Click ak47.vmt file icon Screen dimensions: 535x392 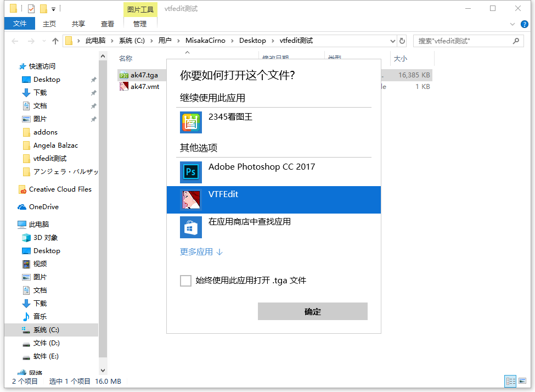124,87
